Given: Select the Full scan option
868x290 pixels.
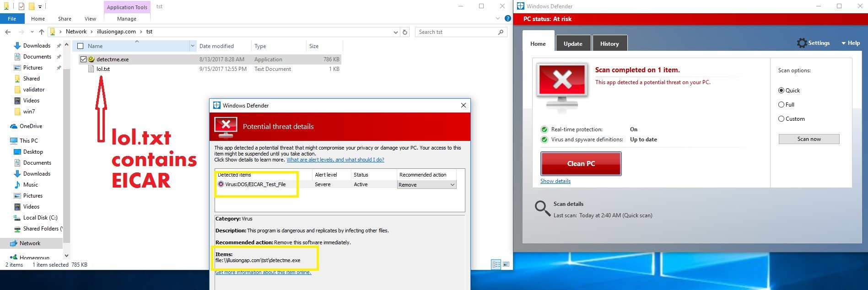Looking at the screenshot, I should point(782,105).
